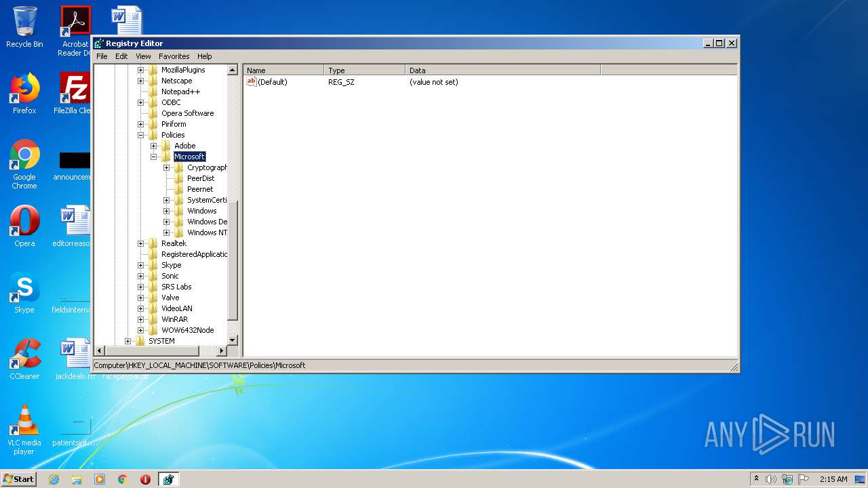Collapse the Microsoft key under Policies
This screenshot has height=488, width=868.
click(154, 157)
